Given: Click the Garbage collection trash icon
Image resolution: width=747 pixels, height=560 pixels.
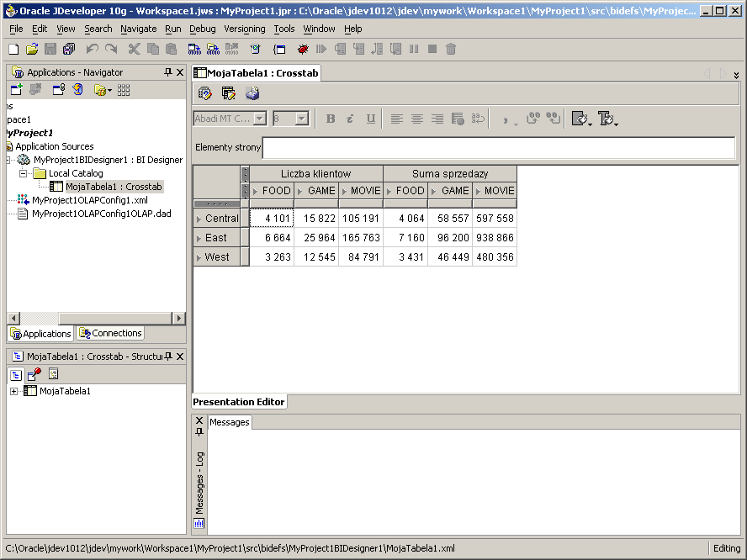Looking at the screenshot, I should [x=451, y=49].
